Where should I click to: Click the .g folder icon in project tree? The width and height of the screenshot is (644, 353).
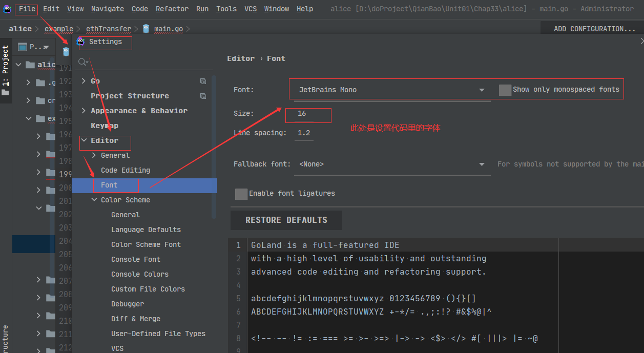tap(40, 83)
